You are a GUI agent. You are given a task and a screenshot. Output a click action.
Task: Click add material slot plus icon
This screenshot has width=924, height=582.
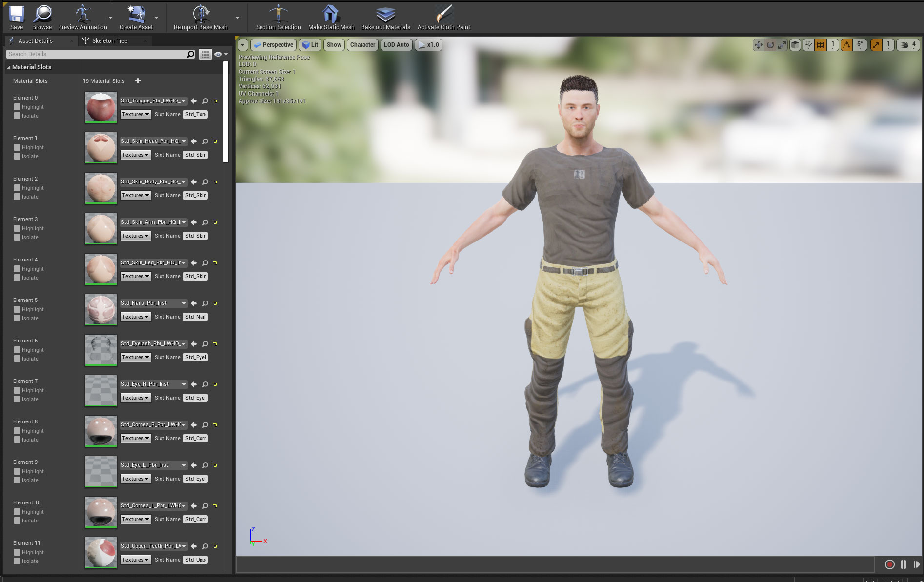click(138, 81)
